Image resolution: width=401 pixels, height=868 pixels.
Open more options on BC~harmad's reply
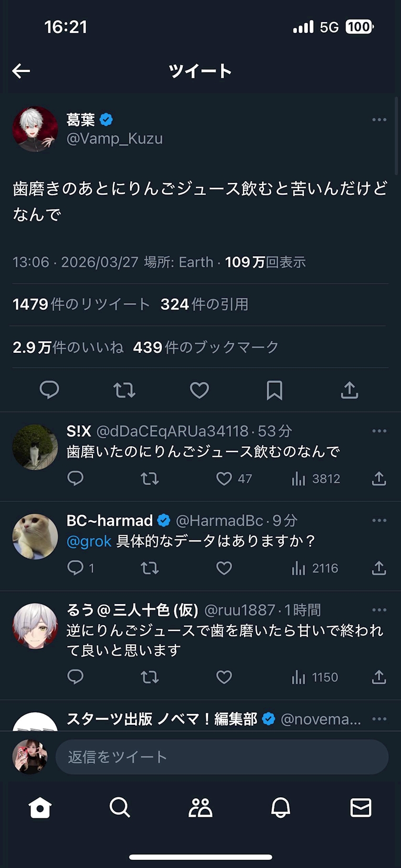click(x=379, y=520)
